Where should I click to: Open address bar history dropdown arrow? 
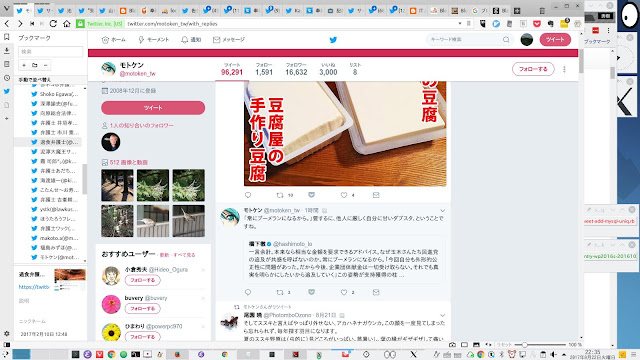coord(460,24)
